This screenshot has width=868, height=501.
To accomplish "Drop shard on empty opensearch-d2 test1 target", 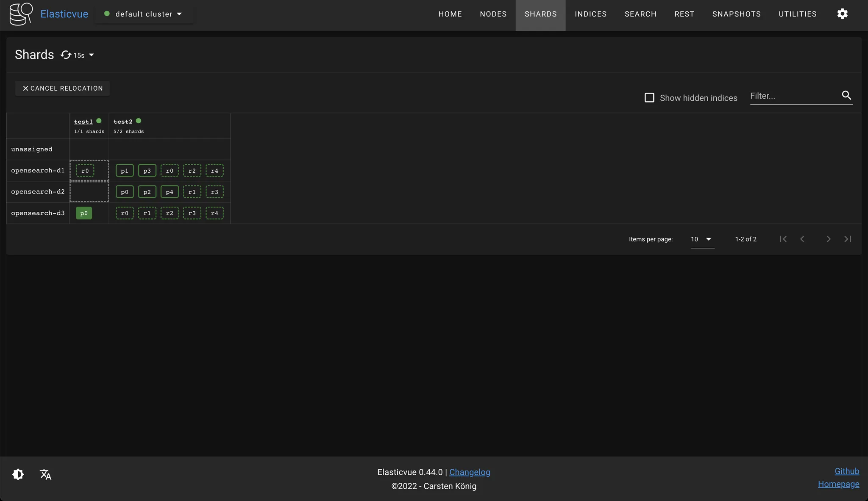I will pos(89,192).
